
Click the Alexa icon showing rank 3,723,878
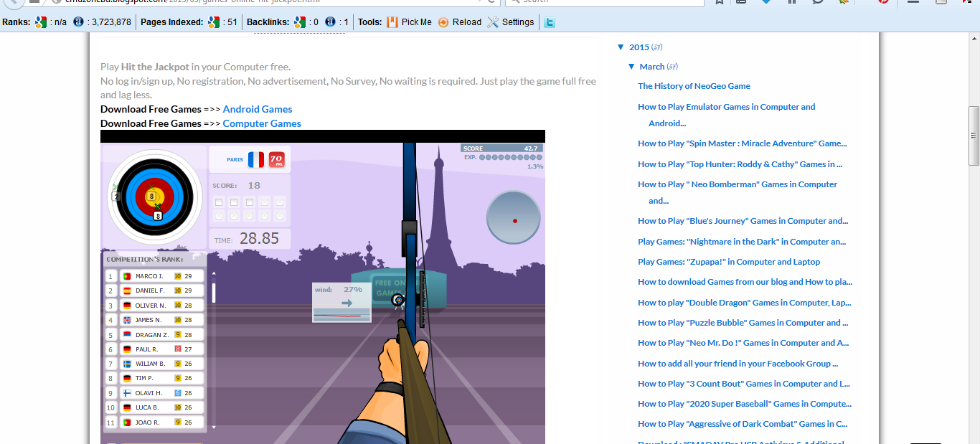[x=78, y=22]
